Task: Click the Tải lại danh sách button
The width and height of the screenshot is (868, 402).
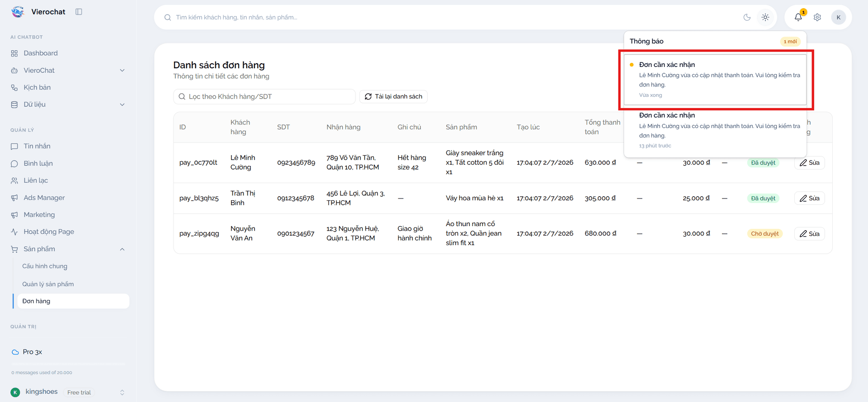Action: tap(393, 96)
